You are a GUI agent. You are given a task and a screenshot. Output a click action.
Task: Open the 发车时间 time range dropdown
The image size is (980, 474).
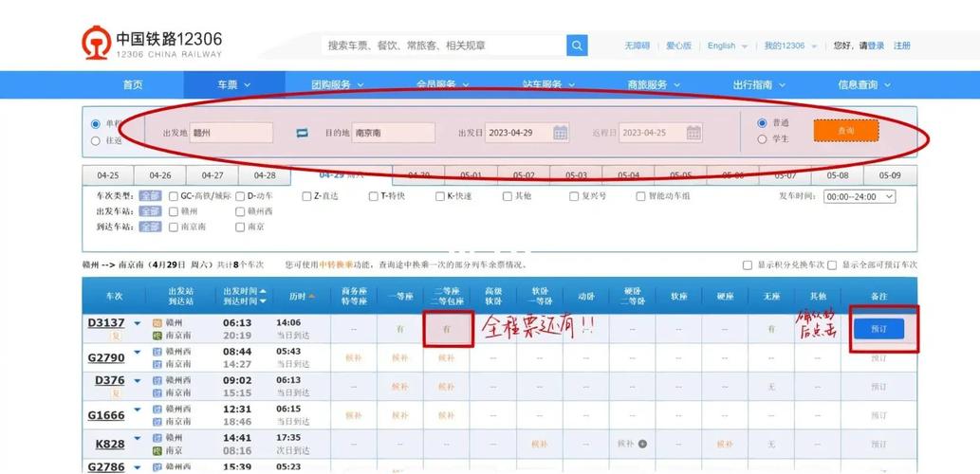pyautogui.click(x=860, y=196)
